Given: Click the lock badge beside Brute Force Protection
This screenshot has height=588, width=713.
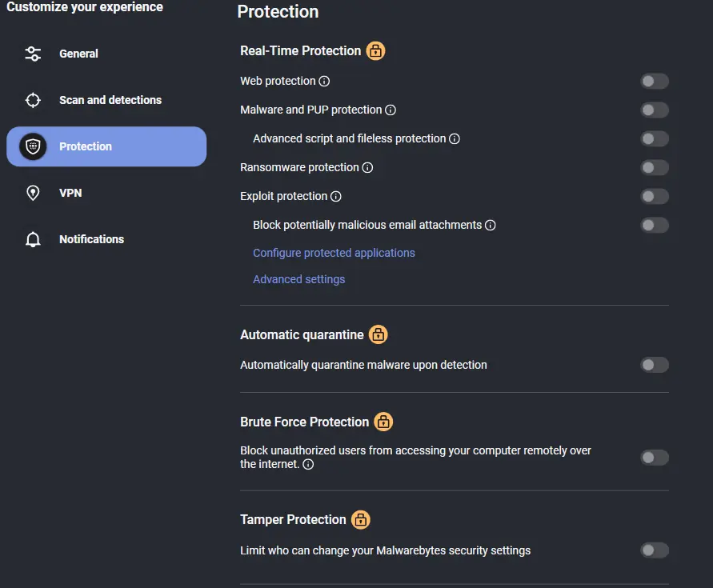Looking at the screenshot, I should pos(383,422).
